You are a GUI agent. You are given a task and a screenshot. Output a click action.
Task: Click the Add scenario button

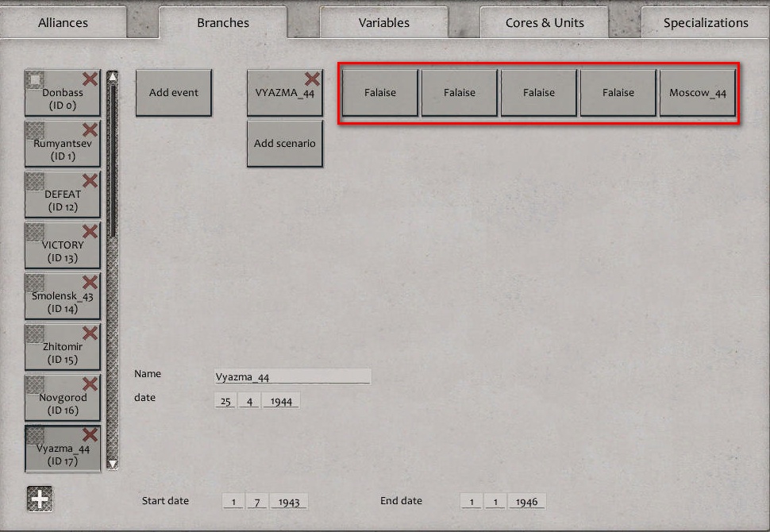tap(283, 143)
